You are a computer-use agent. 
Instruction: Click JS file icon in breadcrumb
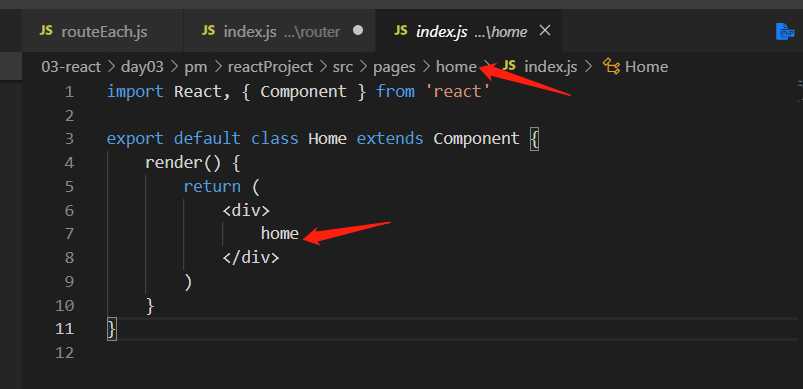click(x=510, y=67)
